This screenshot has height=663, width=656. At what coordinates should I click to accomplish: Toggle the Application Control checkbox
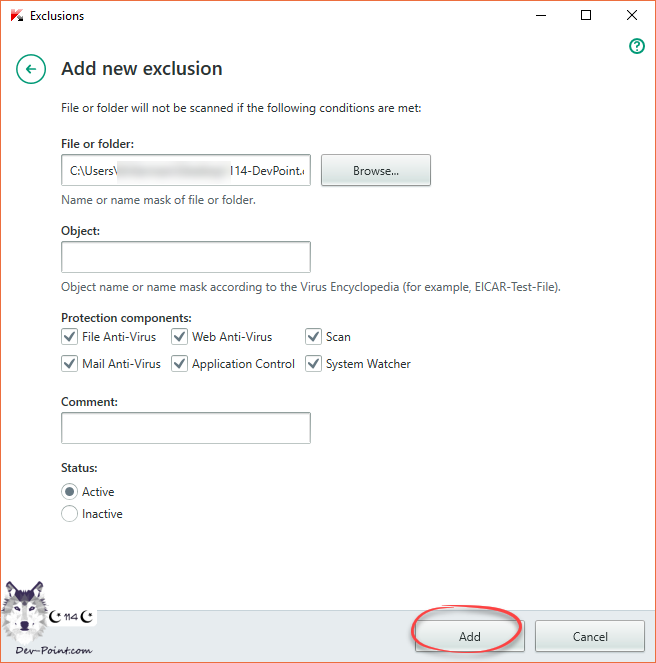[179, 364]
